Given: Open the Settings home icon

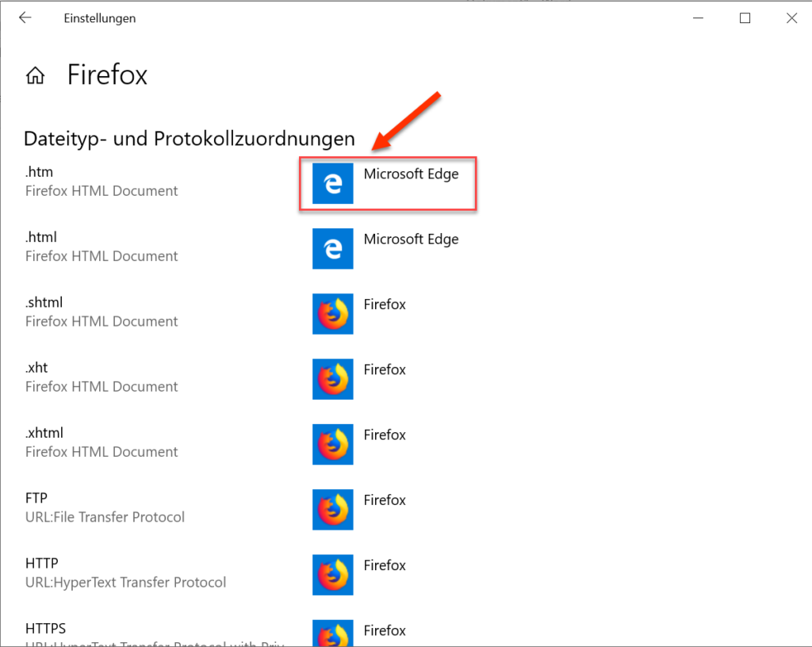Looking at the screenshot, I should tap(35, 75).
